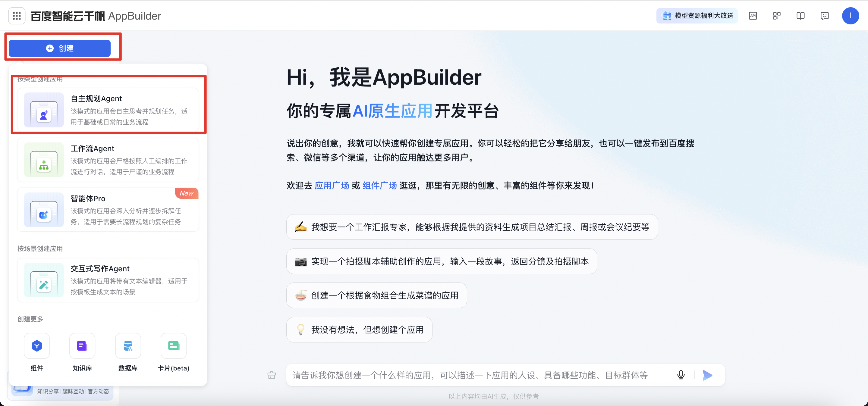Click the 卡片(beta) green icon
The height and width of the screenshot is (406, 868).
coord(174,346)
